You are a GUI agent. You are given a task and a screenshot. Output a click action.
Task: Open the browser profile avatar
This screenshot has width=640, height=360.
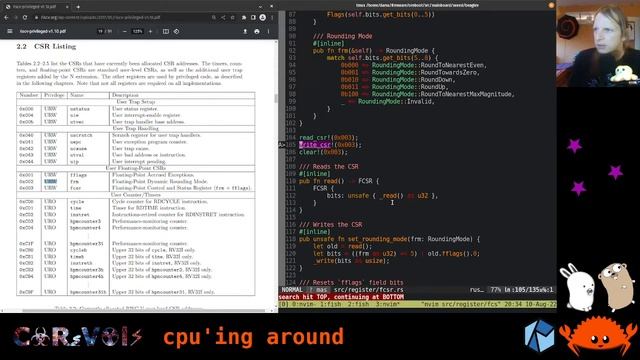coord(262,18)
